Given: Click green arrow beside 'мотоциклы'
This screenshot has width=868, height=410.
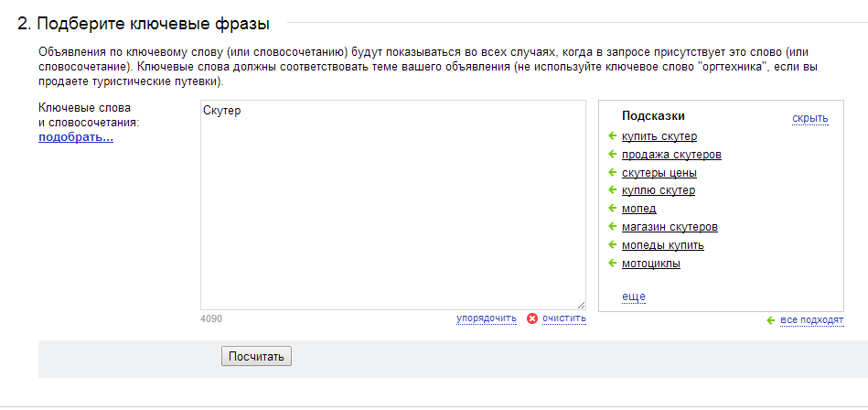Looking at the screenshot, I should [612, 264].
